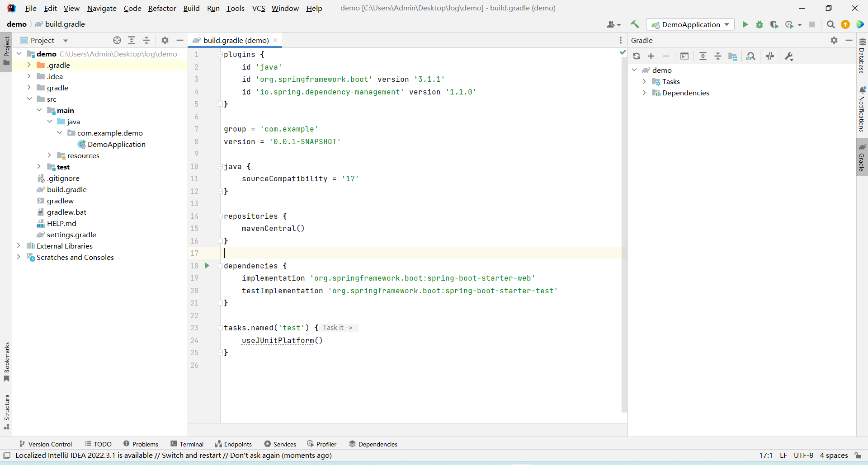Click Execute Gradle Task icon

point(684,56)
